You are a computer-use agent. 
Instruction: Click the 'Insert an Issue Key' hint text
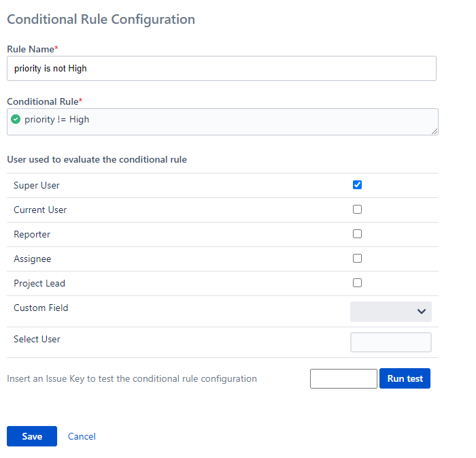[132, 379]
